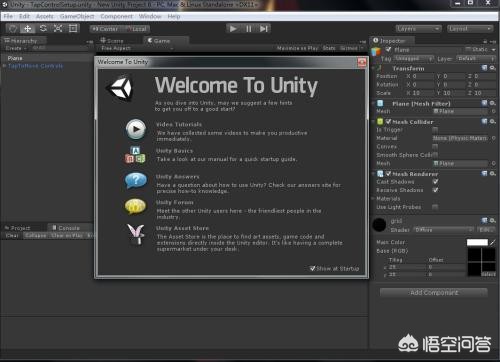
Task: Open the Layout dropdown
Action: click(x=470, y=29)
